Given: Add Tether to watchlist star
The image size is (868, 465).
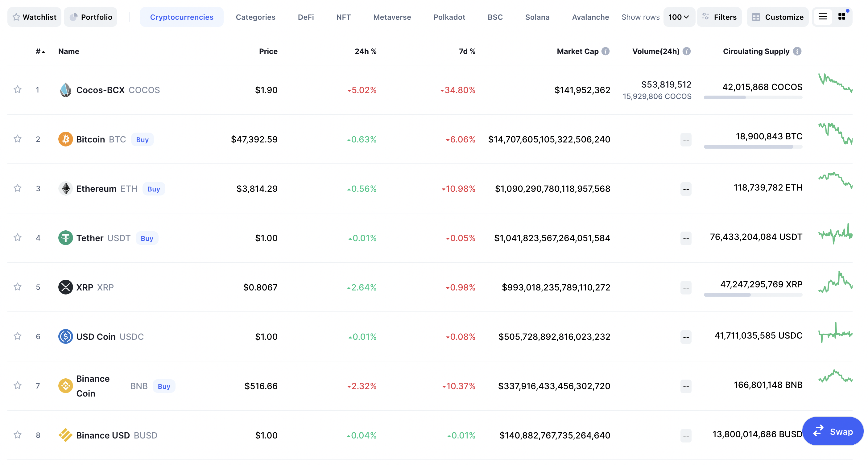Looking at the screenshot, I should [18, 237].
